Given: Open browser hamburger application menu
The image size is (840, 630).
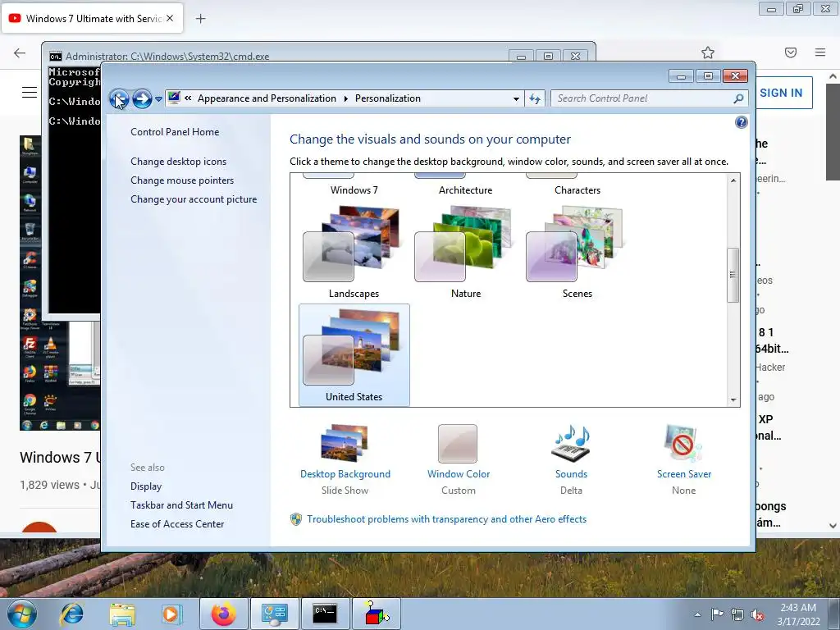Looking at the screenshot, I should [820, 52].
